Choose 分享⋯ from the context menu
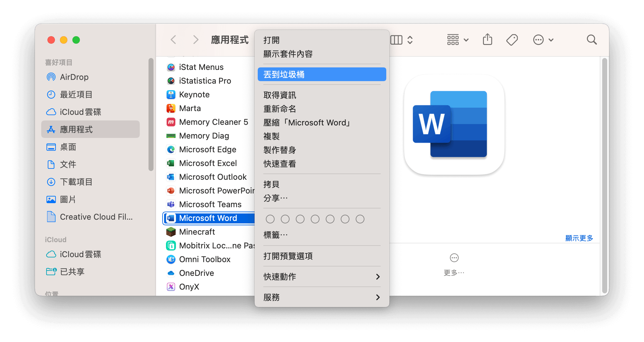The width and height of the screenshot is (644, 342). click(322, 198)
